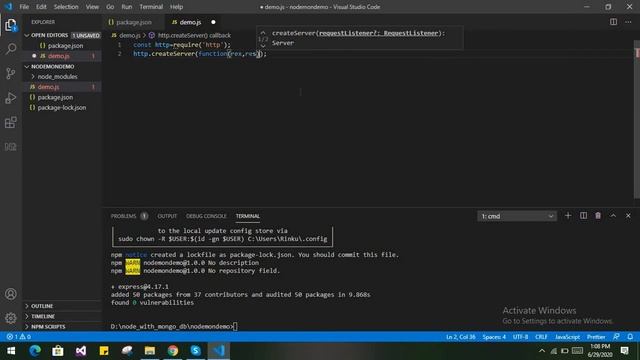Switch to the Output panel tab
Screen dimensions: 640x360
coord(167,216)
